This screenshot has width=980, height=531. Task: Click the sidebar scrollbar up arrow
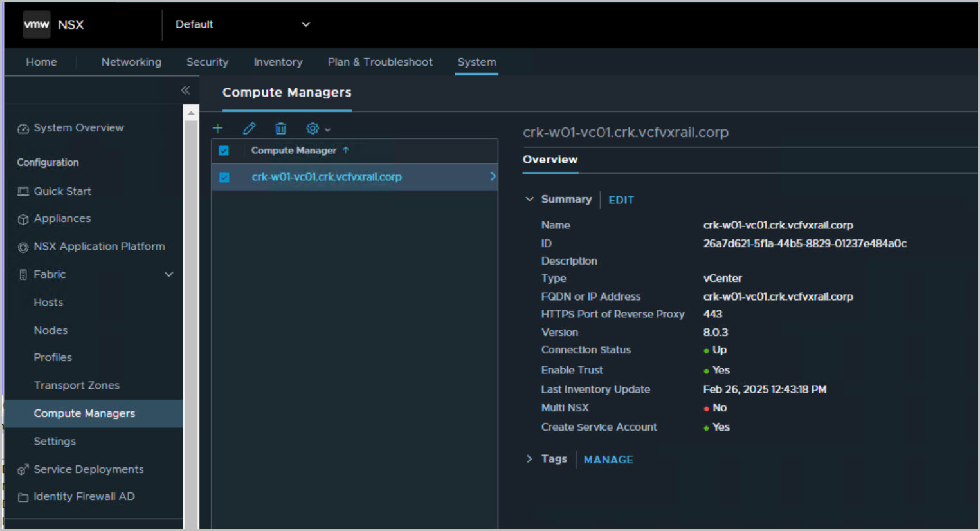coord(191,113)
